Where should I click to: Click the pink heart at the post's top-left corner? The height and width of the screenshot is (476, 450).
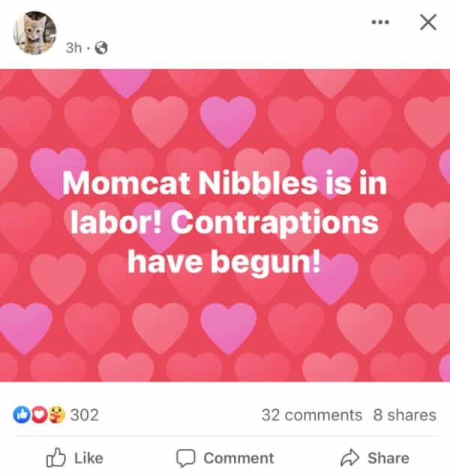(125, 80)
